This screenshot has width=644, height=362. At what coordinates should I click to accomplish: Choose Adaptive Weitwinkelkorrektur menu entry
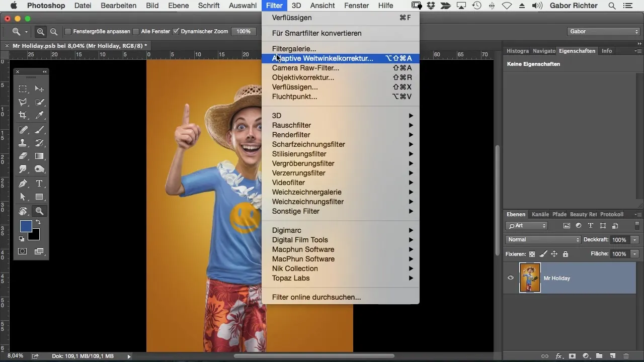[341, 58]
